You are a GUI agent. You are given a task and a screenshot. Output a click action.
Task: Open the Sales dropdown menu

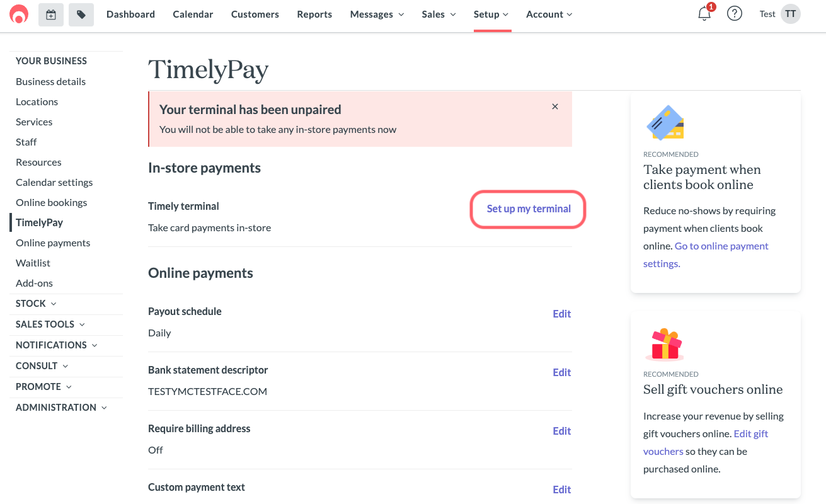(439, 14)
